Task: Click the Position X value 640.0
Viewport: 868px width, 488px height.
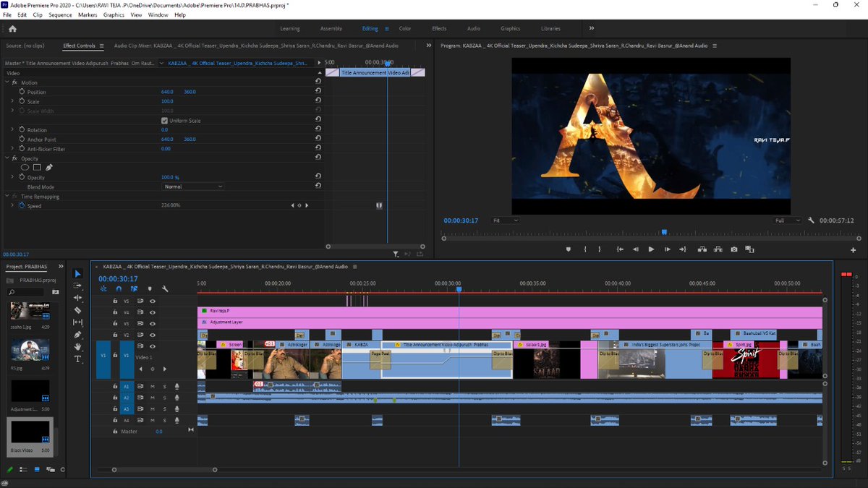Action: [x=167, y=92]
